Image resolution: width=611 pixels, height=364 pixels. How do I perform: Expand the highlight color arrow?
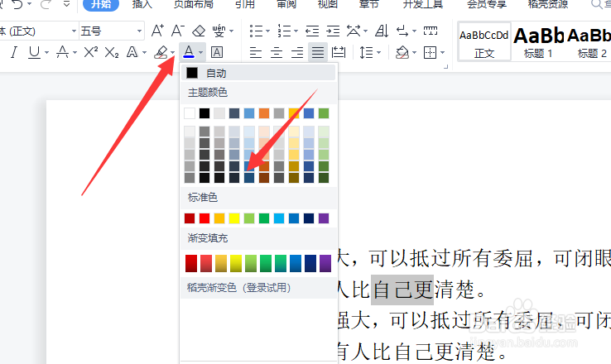(173, 53)
